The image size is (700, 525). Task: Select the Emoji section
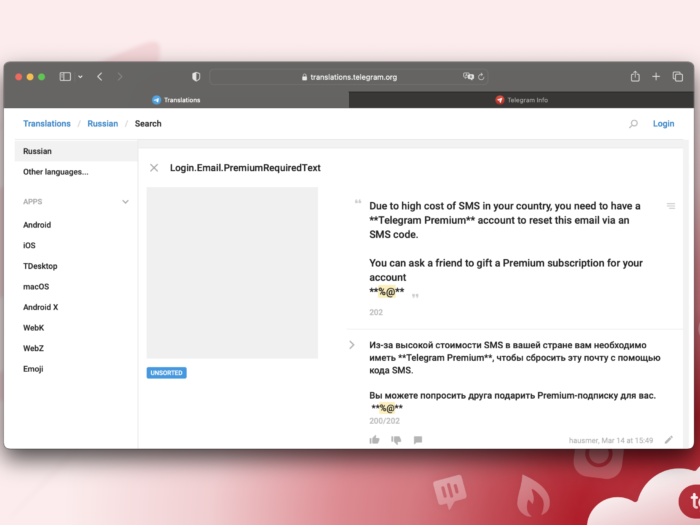33,369
